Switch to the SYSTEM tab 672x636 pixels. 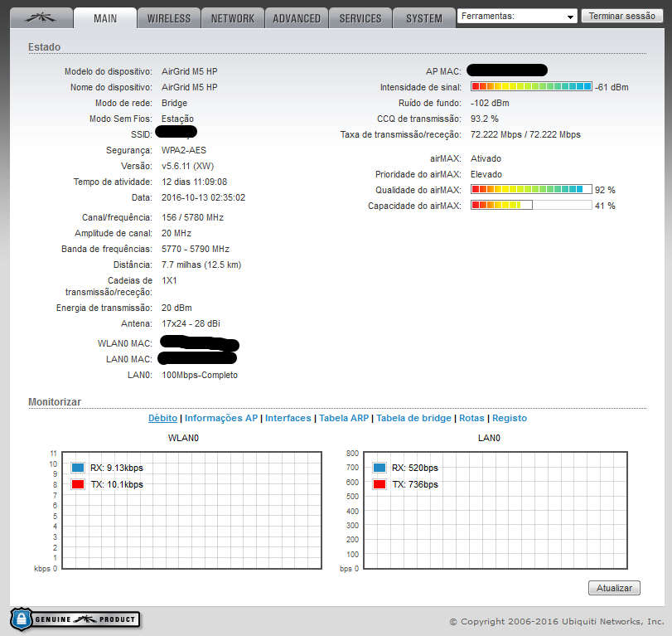[424, 18]
